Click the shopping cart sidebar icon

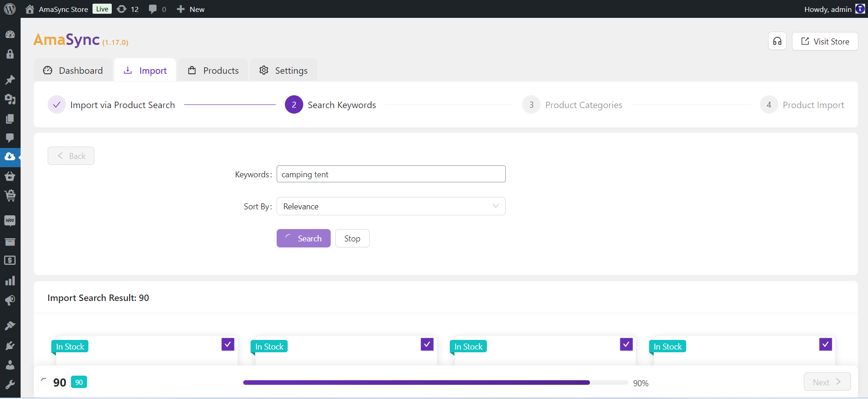coord(10,196)
